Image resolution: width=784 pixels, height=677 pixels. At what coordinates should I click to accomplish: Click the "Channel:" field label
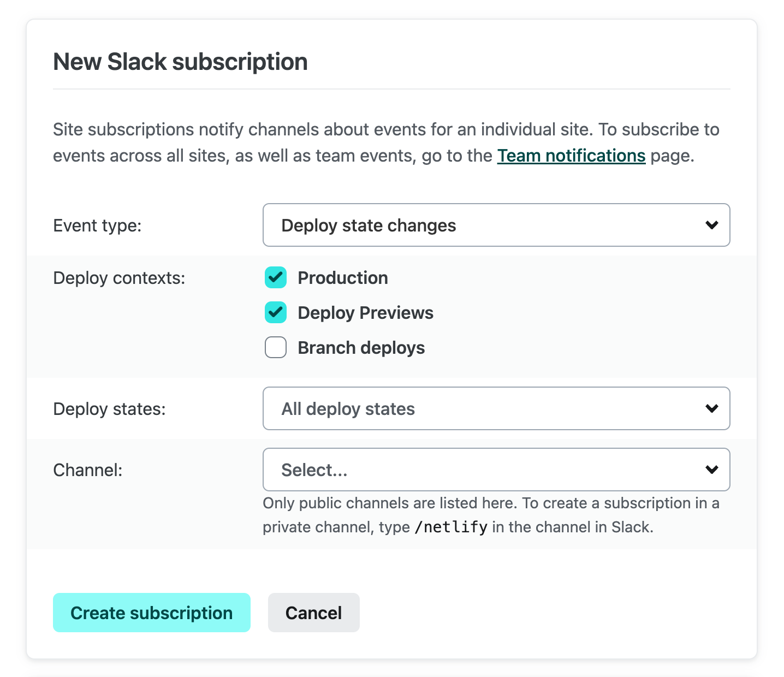[x=88, y=470]
